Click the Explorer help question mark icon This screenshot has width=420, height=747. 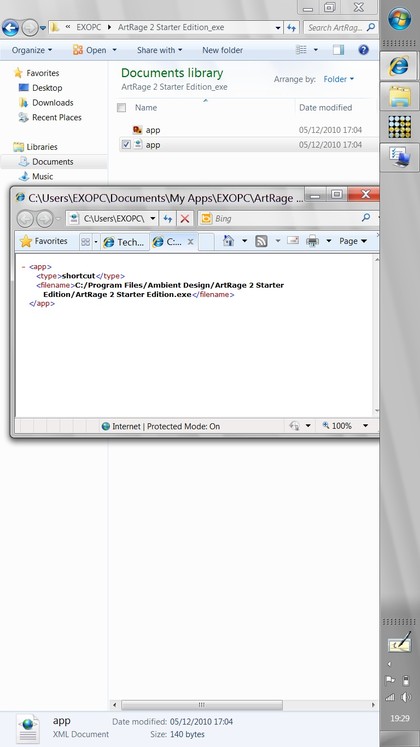[x=363, y=50]
